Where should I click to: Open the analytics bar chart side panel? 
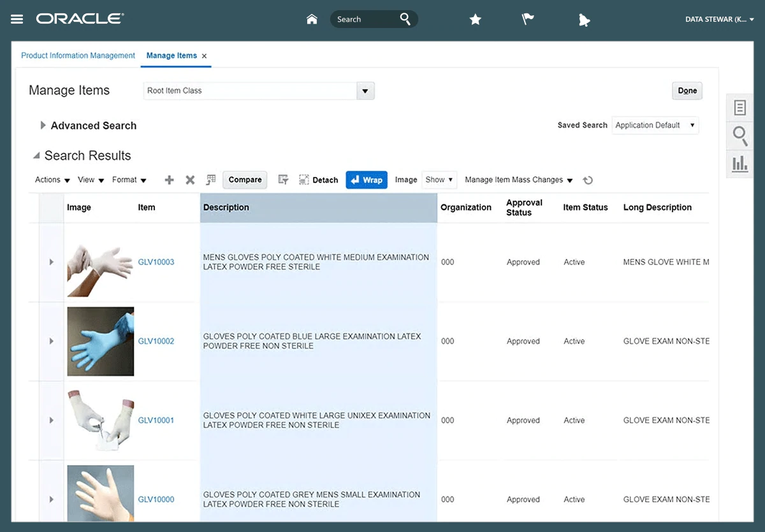pyautogui.click(x=739, y=164)
